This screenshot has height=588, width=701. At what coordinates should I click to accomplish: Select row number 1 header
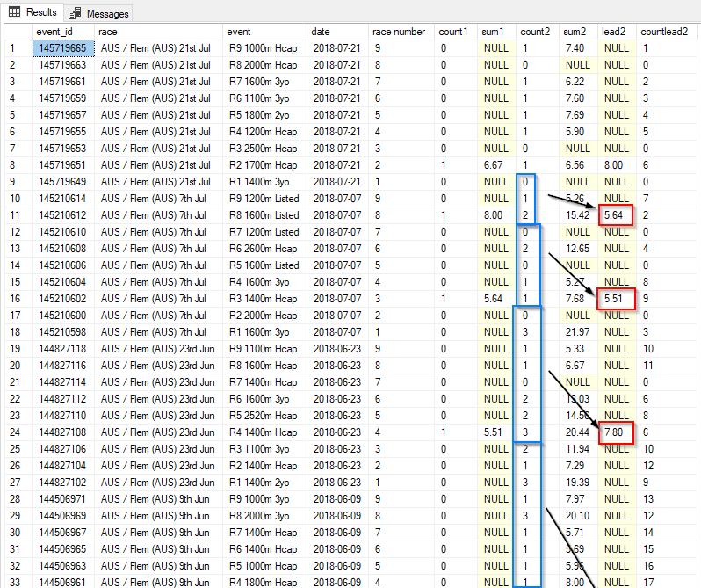[x=18, y=48]
